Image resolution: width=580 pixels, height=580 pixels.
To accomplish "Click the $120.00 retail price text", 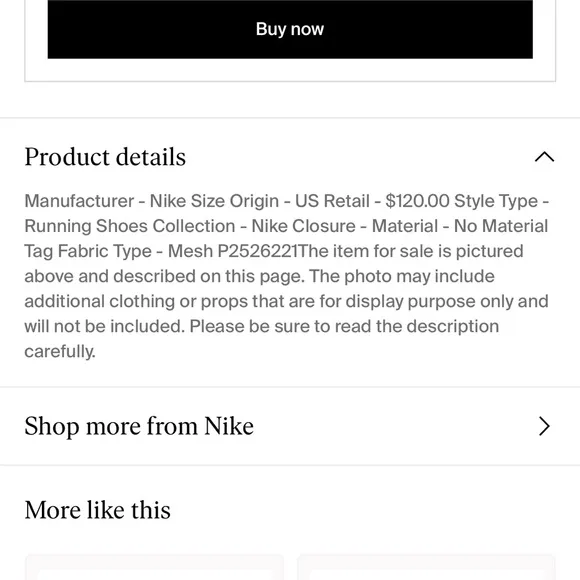I will point(417,201).
